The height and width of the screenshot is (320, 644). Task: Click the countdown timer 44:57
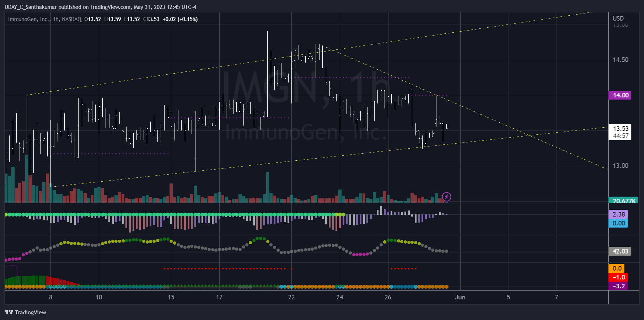pos(621,136)
